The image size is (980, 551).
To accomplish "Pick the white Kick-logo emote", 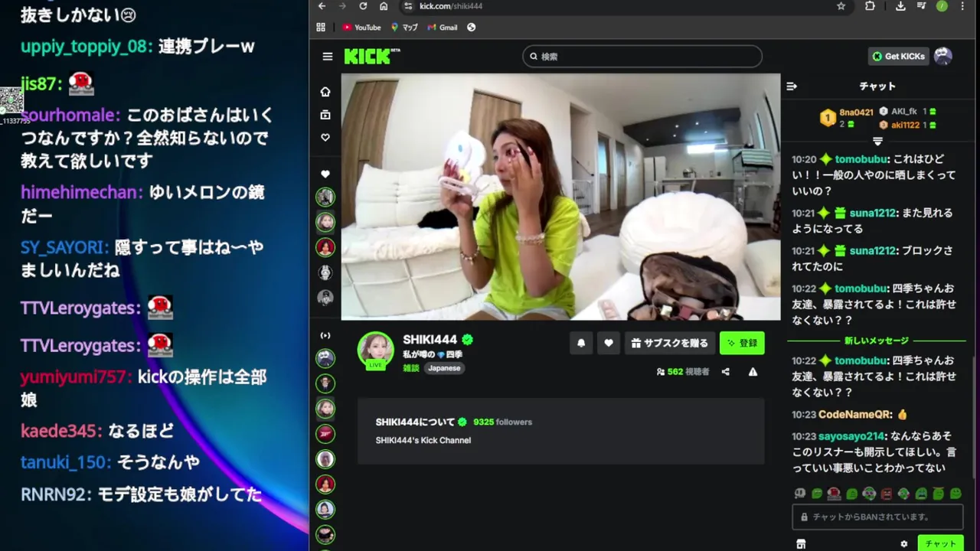I will click(x=800, y=494).
